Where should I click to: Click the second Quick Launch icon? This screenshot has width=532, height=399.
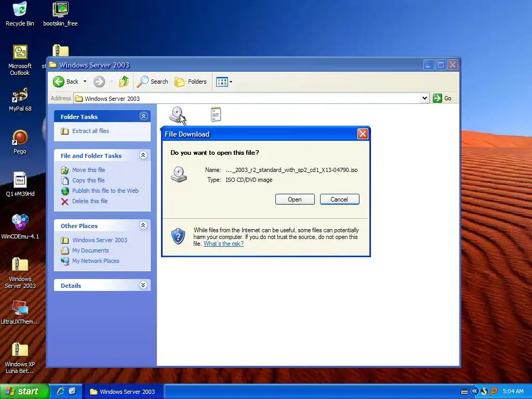pos(72,391)
